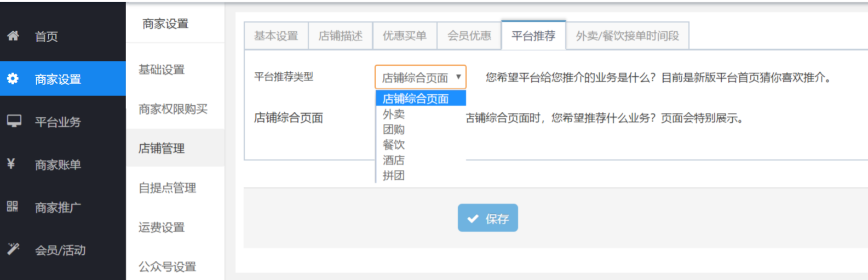Click the 保存 button
This screenshot has width=868, height=280.
click(488, 218)
